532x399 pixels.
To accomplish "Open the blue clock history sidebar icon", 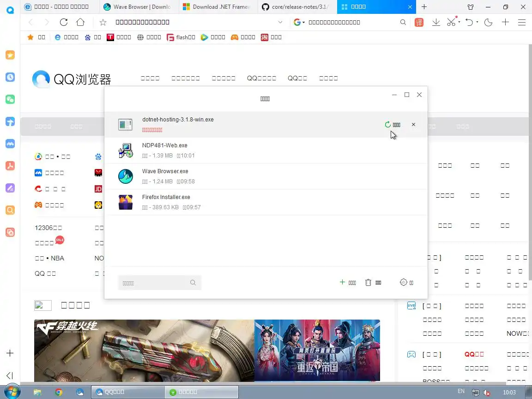I will [10, 77].
